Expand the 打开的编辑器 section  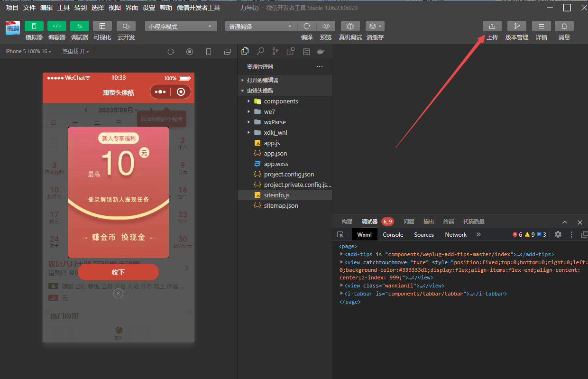pos(285,80)
